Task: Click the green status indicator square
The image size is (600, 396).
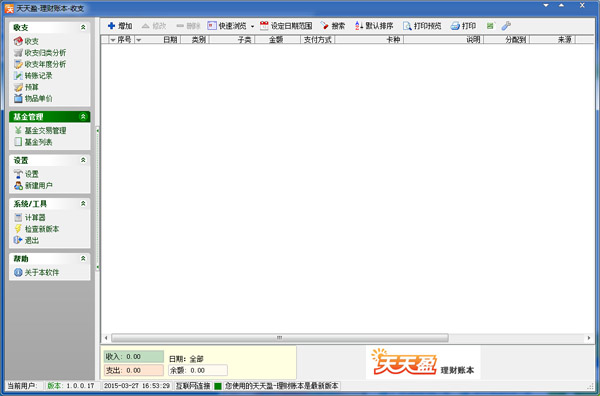Action: (218, 386)
